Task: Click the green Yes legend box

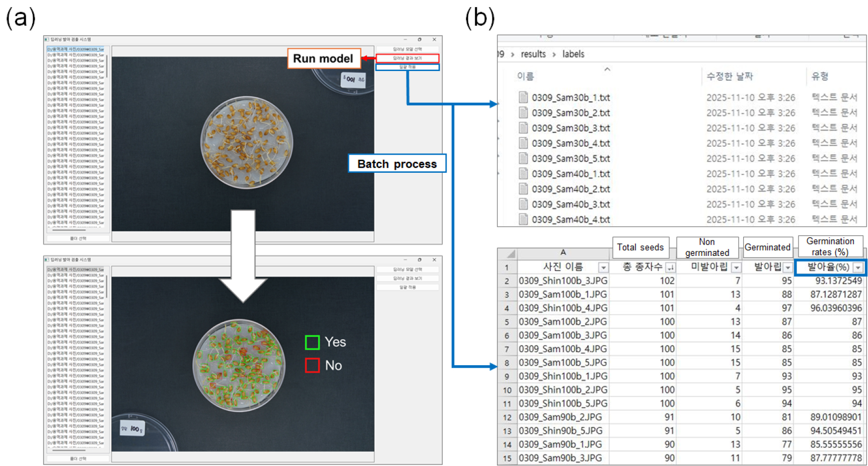Action: pyautogui.click(x=312, y=343)
